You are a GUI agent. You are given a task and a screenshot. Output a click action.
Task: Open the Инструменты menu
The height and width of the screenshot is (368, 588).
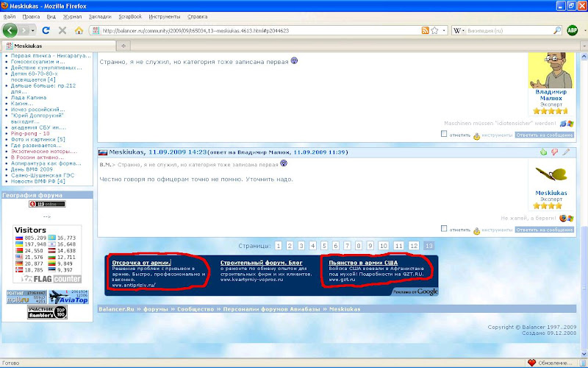(165, 16)
